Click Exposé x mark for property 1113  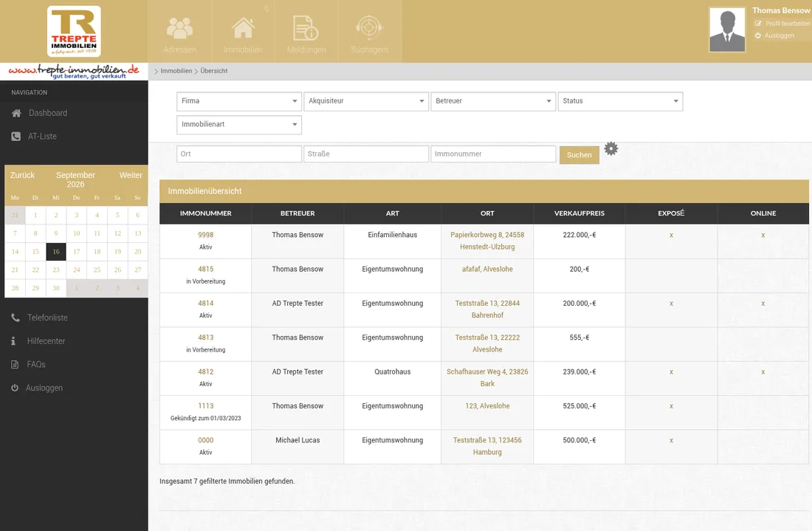coord(671,406)
